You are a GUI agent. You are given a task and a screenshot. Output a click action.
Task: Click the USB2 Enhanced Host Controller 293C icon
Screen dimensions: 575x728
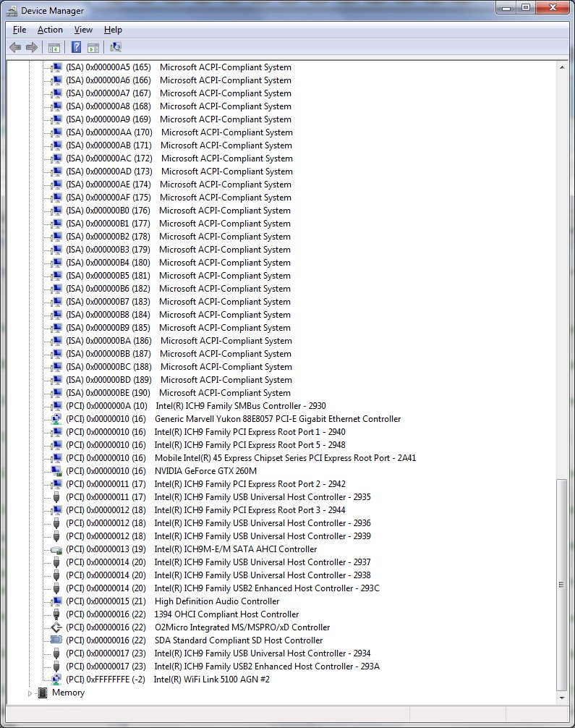pyautogui.click(x=56, y=588)
